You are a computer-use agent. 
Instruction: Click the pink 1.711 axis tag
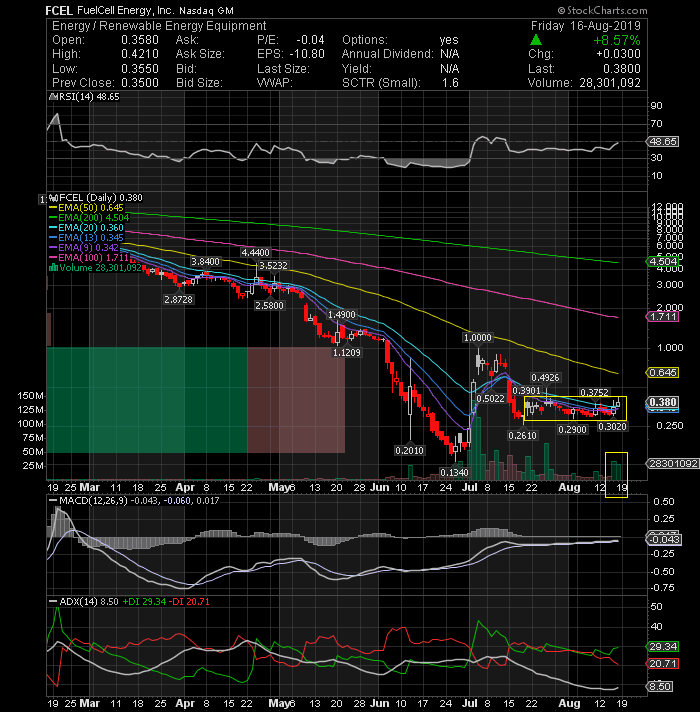[x=663, y=317]
